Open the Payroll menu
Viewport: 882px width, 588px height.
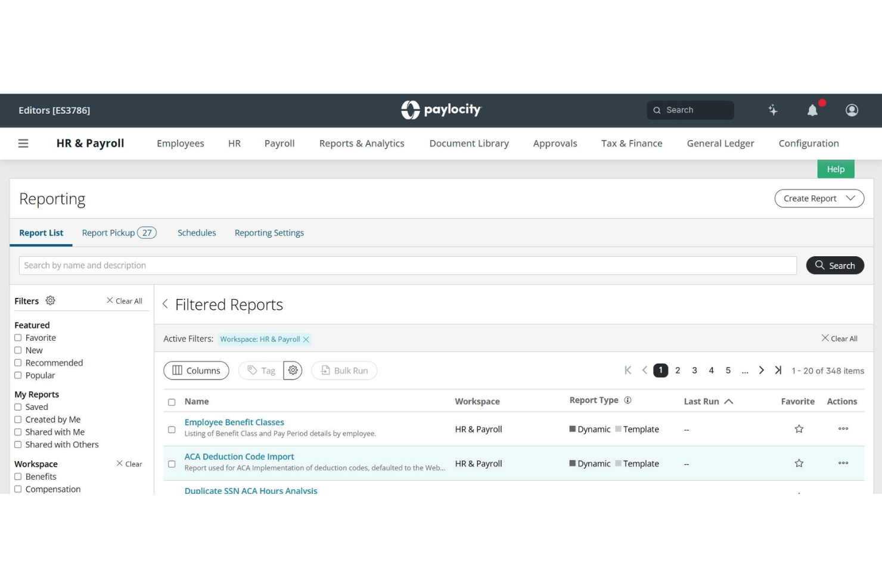(x=279, y=144)
